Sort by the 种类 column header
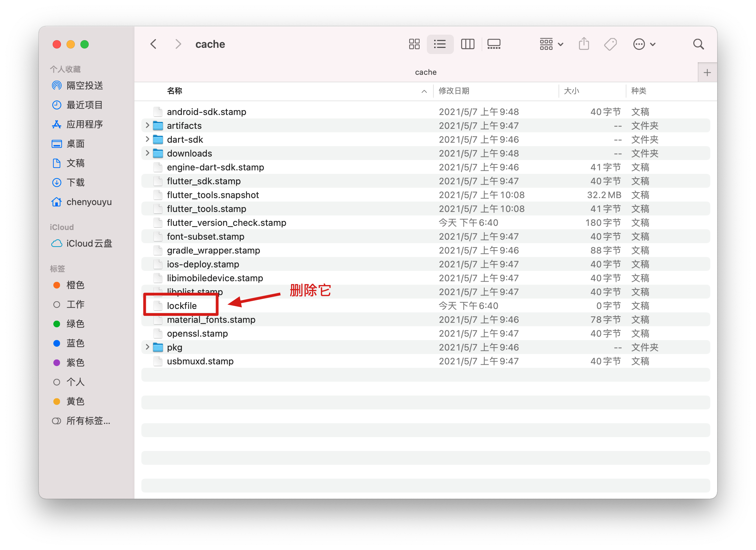The height and width of the screenshot is (550, 756). pos(639,91)
